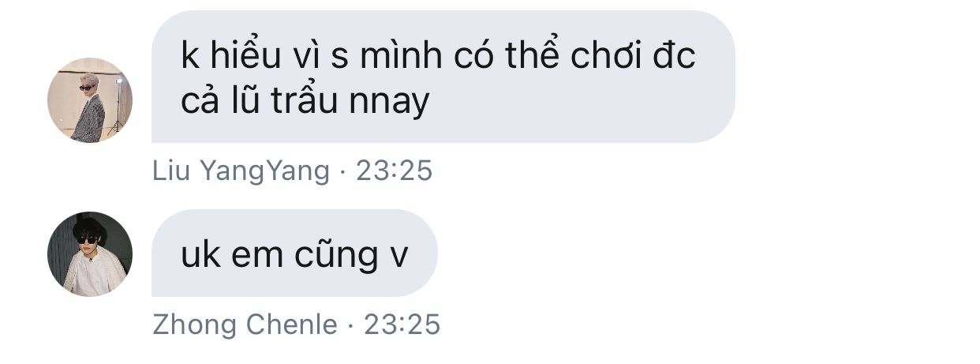The height and width of the screenshot is (364, 980).
Task: Open Liu YangYang's profile picture
Action: 90,100
